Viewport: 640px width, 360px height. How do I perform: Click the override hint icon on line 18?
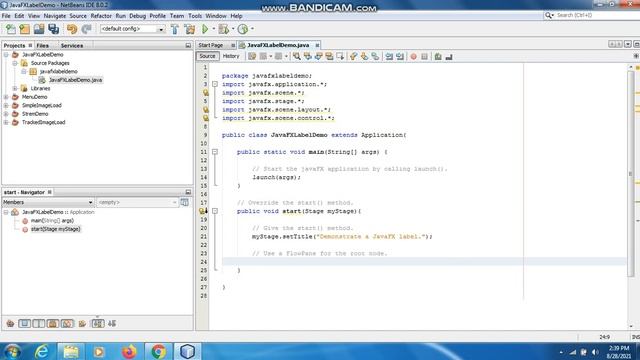tap(202, 211)
